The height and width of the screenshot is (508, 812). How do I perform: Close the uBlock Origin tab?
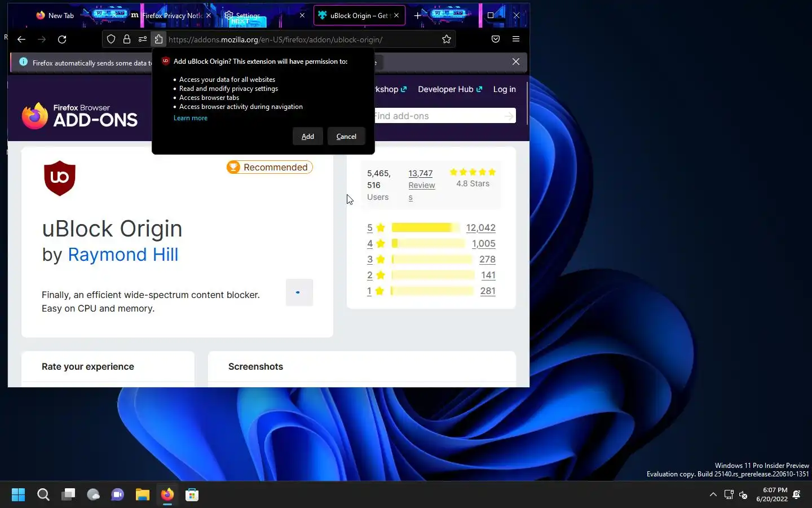click(x=396, y=15)
